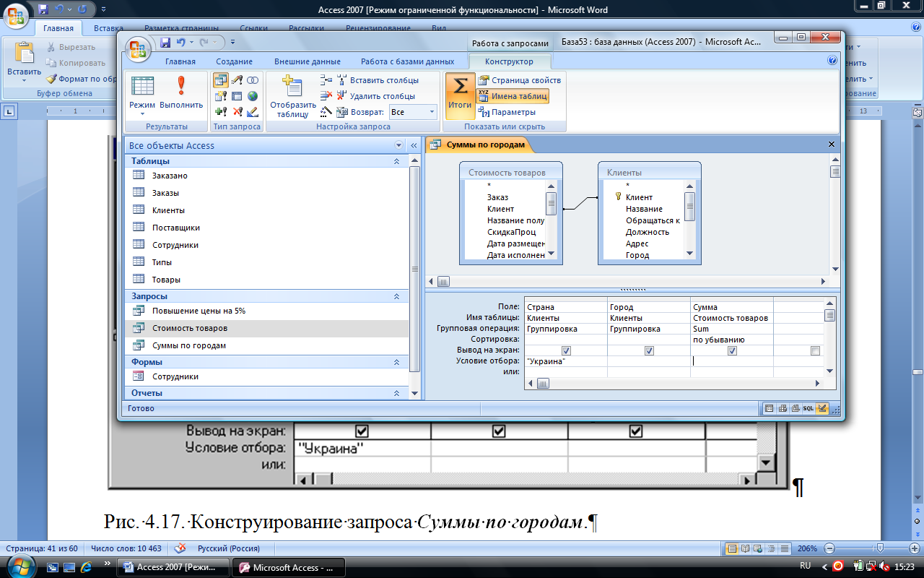Choose the Append query type icon
Screen dimensions: 924x578
coord(221,112)
